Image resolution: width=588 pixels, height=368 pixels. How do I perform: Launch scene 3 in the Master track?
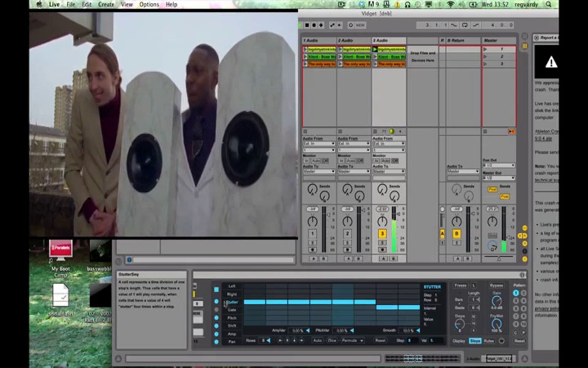(x=485, y=64)
